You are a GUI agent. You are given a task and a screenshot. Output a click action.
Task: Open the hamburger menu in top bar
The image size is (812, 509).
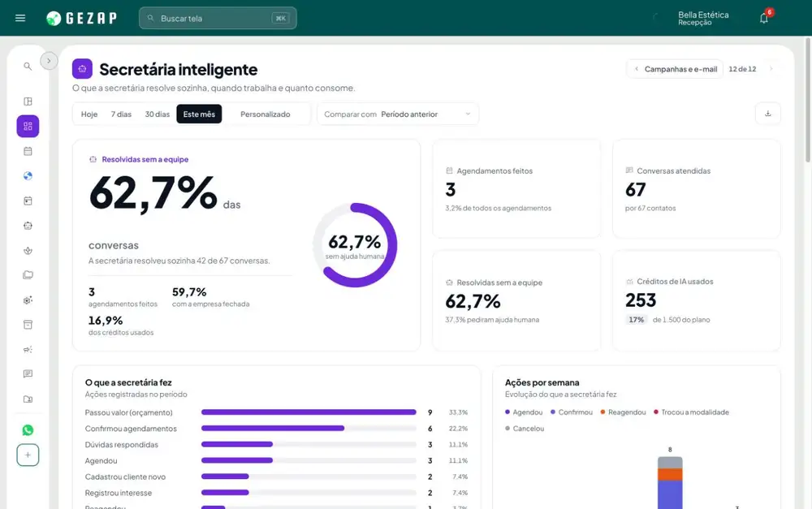click(x=20, y=18)
